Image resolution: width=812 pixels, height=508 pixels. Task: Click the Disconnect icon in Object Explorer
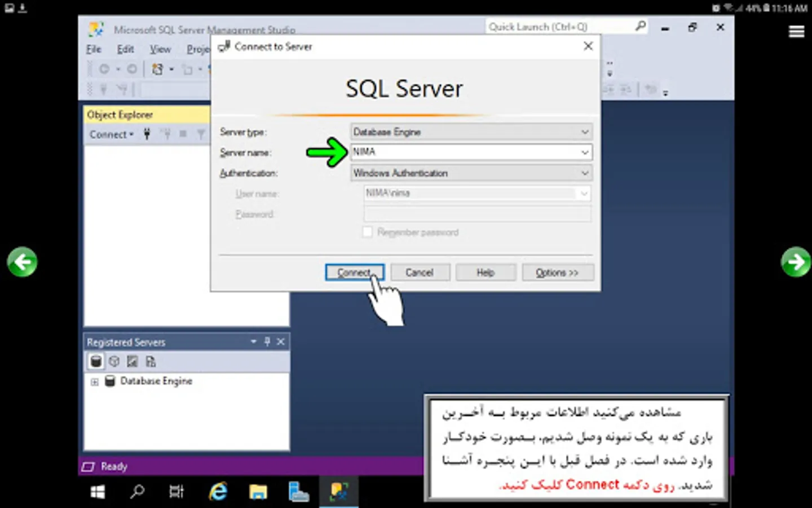point(166,134)
